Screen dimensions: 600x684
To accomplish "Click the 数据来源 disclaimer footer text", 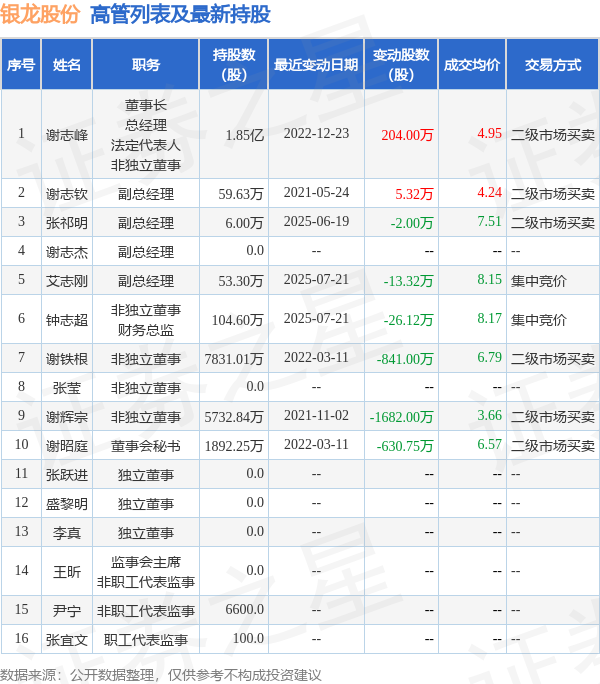I will [161, 676].
